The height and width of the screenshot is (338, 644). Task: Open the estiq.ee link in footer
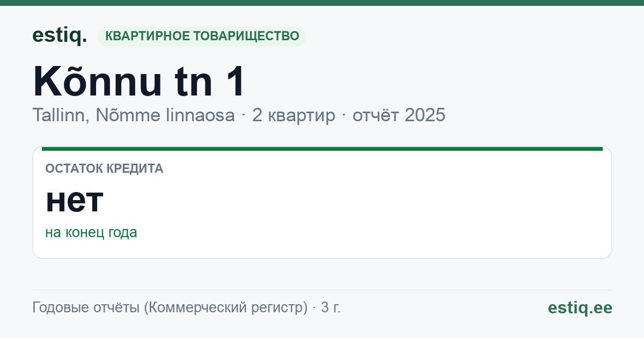coord(580,308)
